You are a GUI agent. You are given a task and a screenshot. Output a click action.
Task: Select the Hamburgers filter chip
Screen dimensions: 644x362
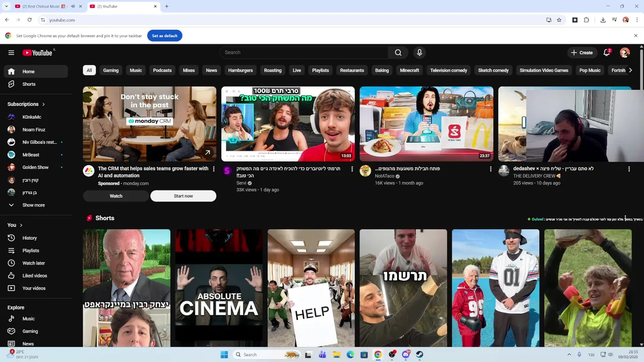tap(240, 70)
